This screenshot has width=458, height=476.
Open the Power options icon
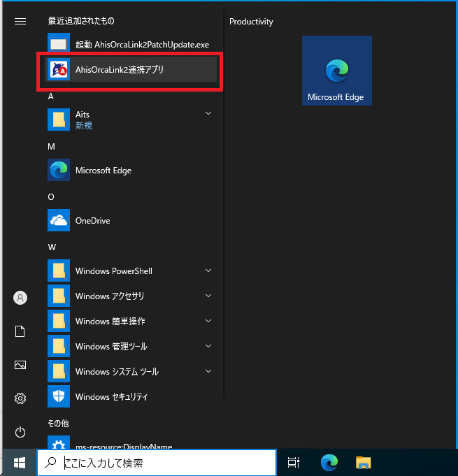(x=20, y=432)
